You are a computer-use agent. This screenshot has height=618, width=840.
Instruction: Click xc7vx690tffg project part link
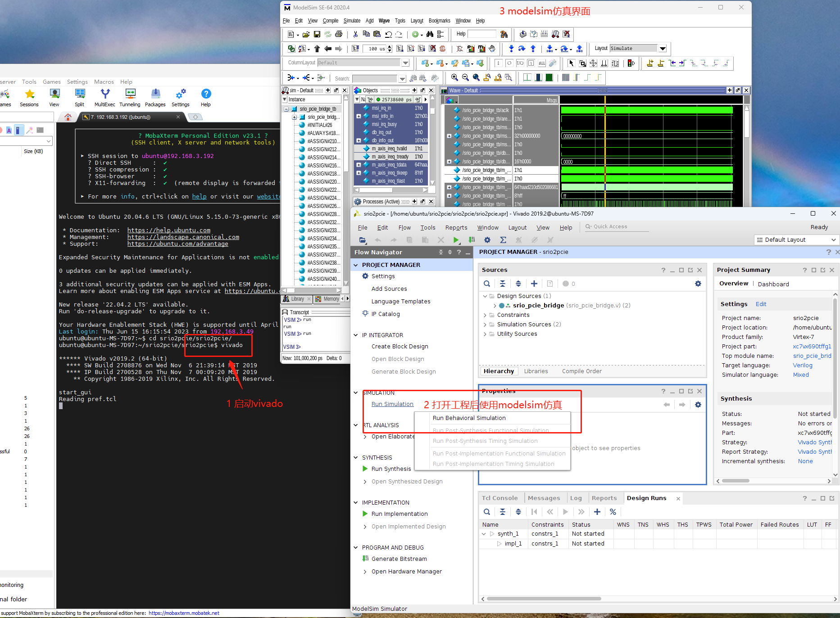[812, 347]
